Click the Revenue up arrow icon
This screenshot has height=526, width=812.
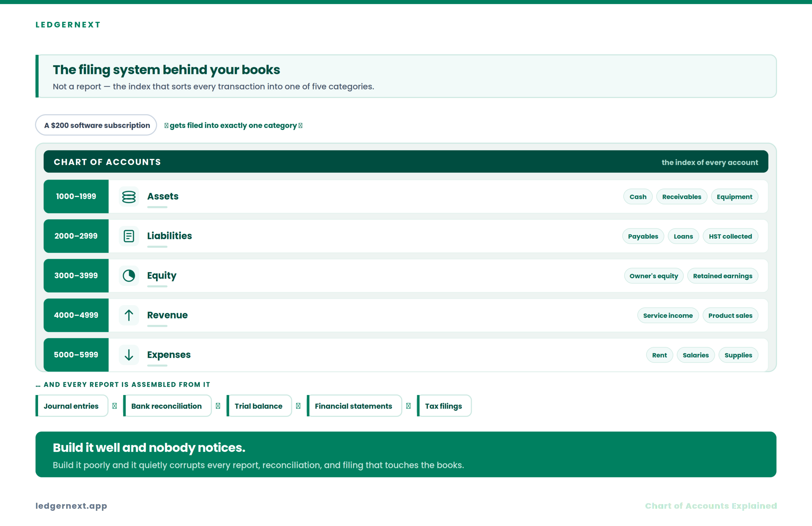[x=129, y=315]
